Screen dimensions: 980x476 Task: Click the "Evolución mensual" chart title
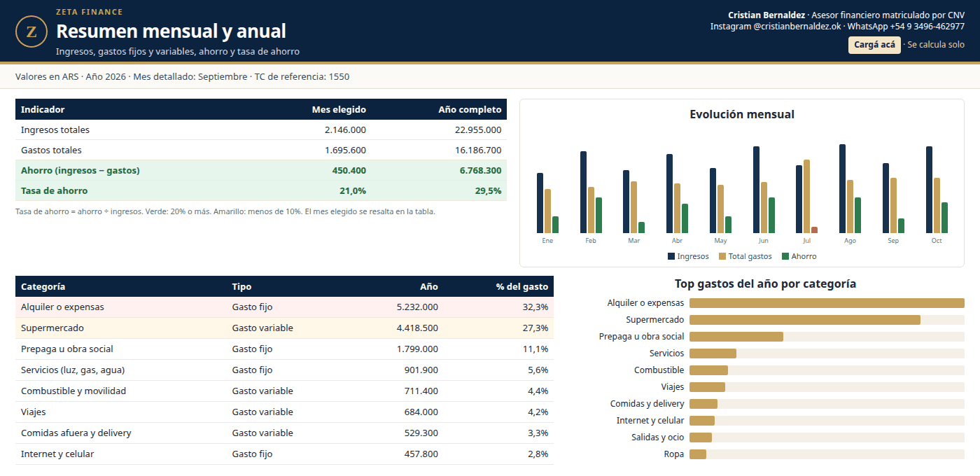pos(742,114)
